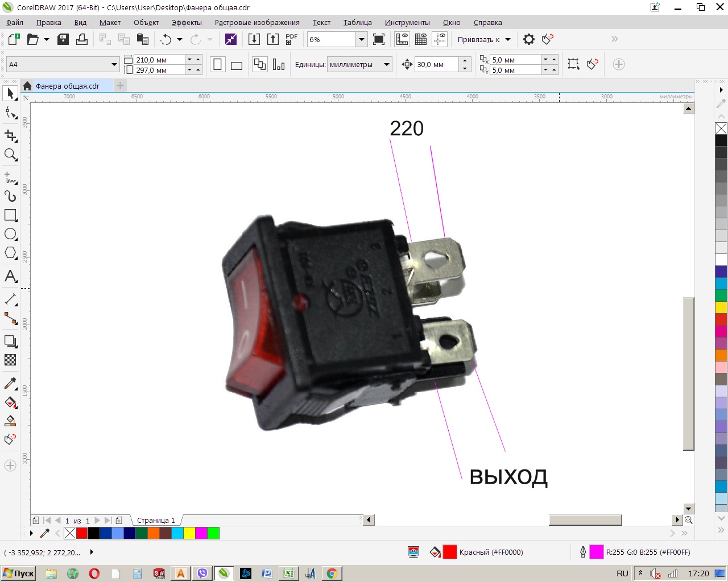Save the document
Viewport: 728px width, 582px height.
point(63,39)
